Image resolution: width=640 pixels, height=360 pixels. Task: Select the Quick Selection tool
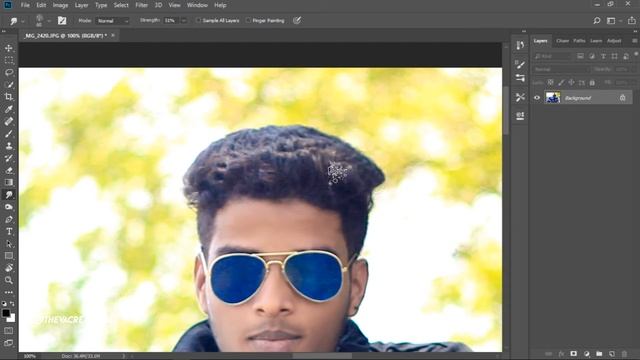[9, 85]
